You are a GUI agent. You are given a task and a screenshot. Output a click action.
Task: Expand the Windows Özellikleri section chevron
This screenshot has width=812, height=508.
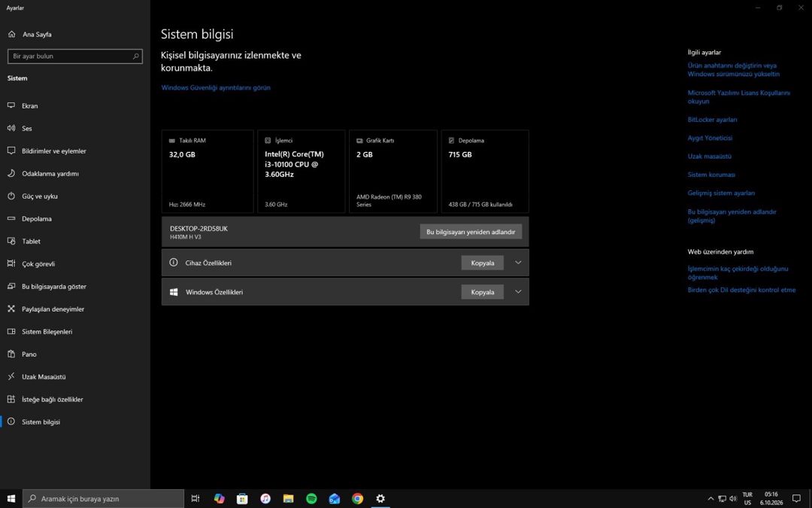pos(518,292)
